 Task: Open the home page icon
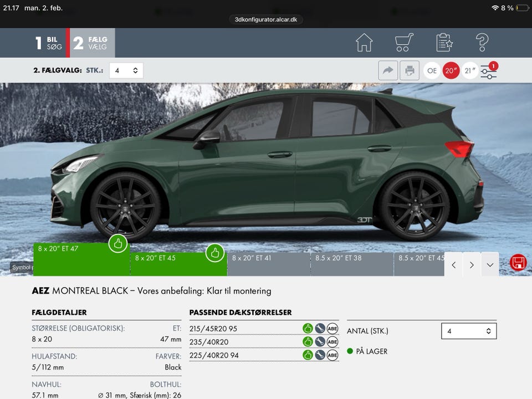364,43
